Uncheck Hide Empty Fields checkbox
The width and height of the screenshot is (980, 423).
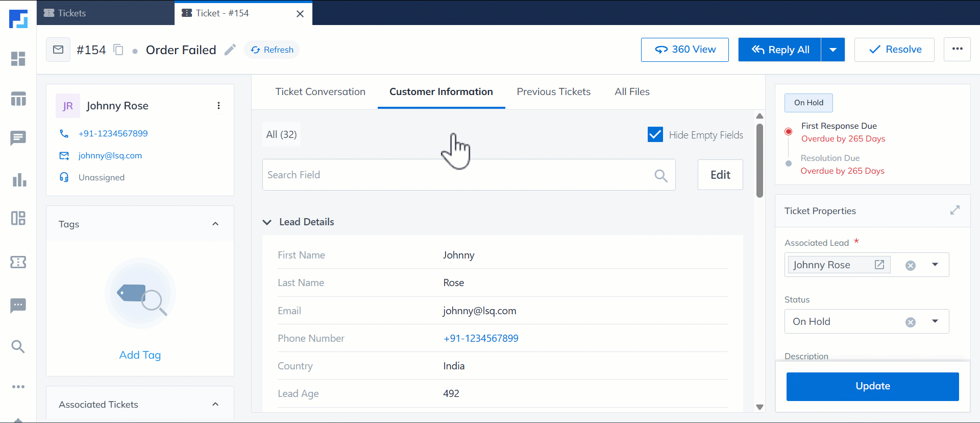click(x=655, y=135)
